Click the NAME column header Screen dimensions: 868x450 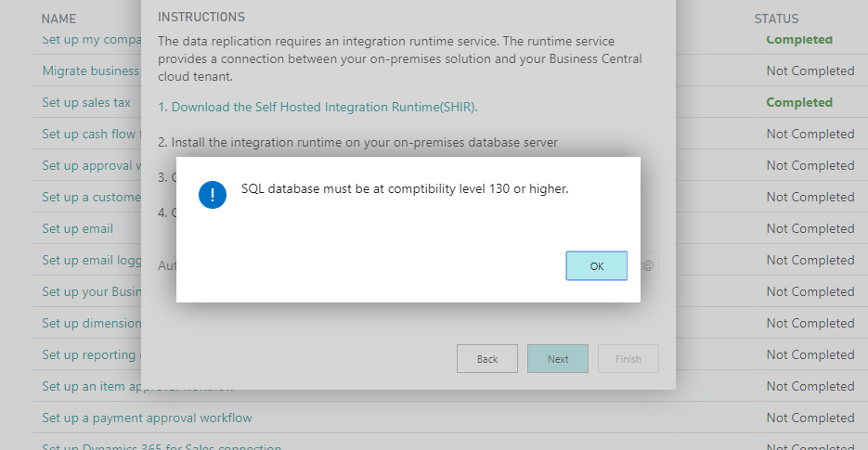coord(59,19)
